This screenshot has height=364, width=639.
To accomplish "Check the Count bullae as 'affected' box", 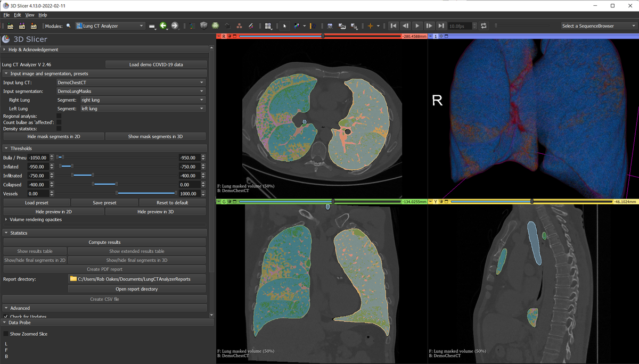I will coord(58,122).
